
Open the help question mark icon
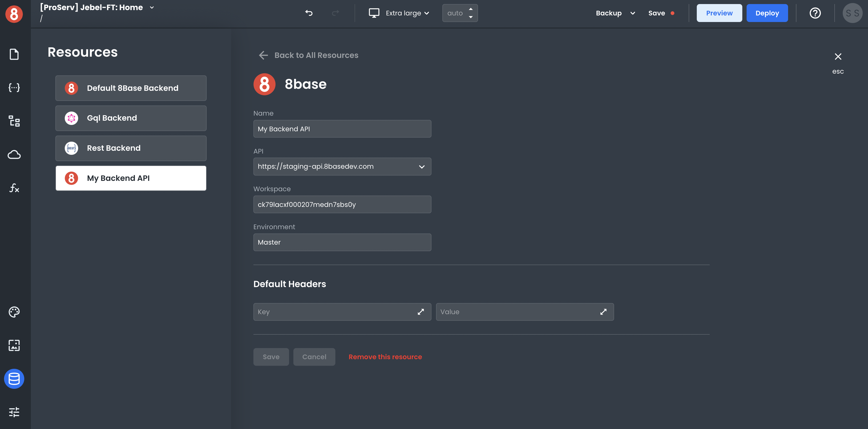[x=815, y=13]
